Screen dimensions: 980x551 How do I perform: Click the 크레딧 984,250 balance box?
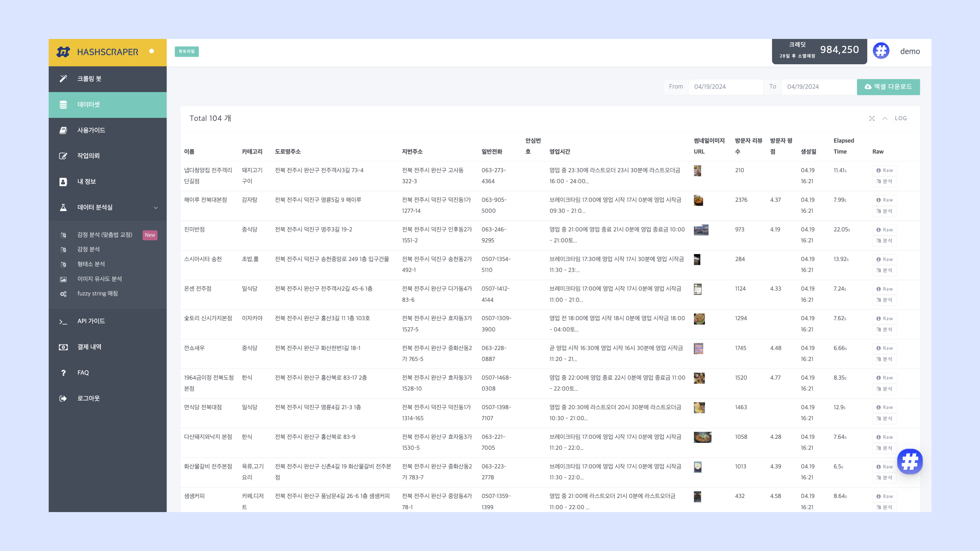point(819,51)
